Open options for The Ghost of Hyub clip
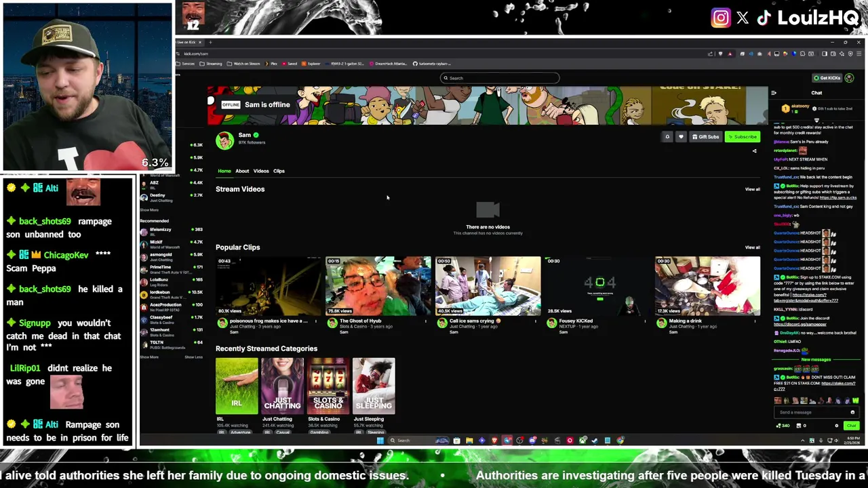Screen dimensions: 868x488 426,321
